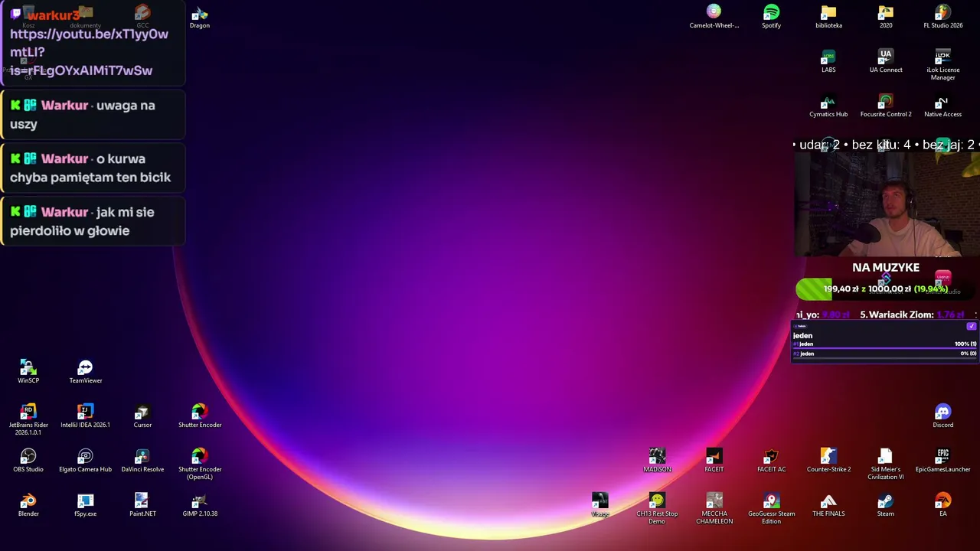Open JetBrains Rider 2026.1.0.1
The image size is (980, 551).
[28, 420]
